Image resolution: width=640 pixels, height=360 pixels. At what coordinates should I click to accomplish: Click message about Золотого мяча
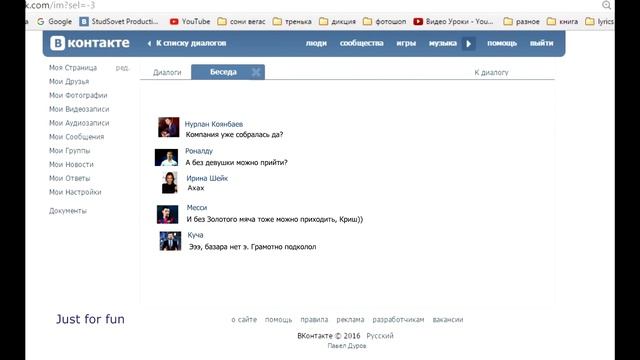coord(275,219)
